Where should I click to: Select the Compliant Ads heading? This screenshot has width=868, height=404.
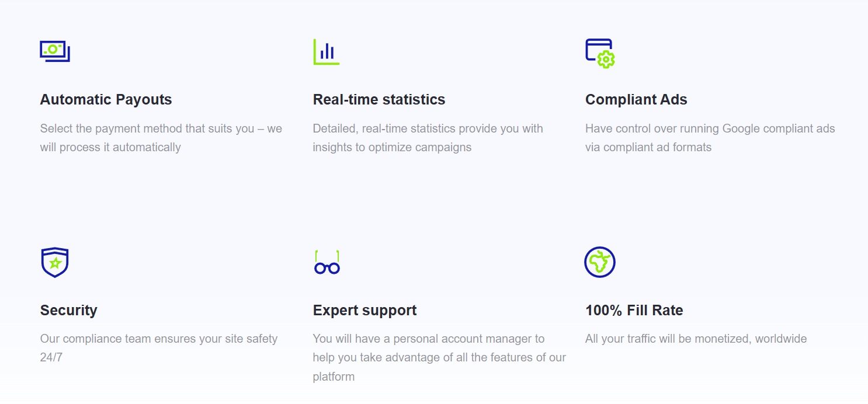coord(636,100)
